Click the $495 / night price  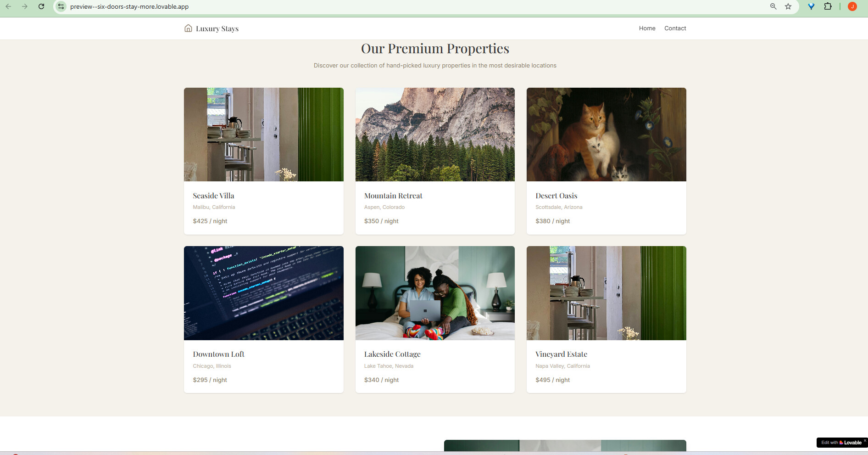pyautogui.click(x=553, y=380)
